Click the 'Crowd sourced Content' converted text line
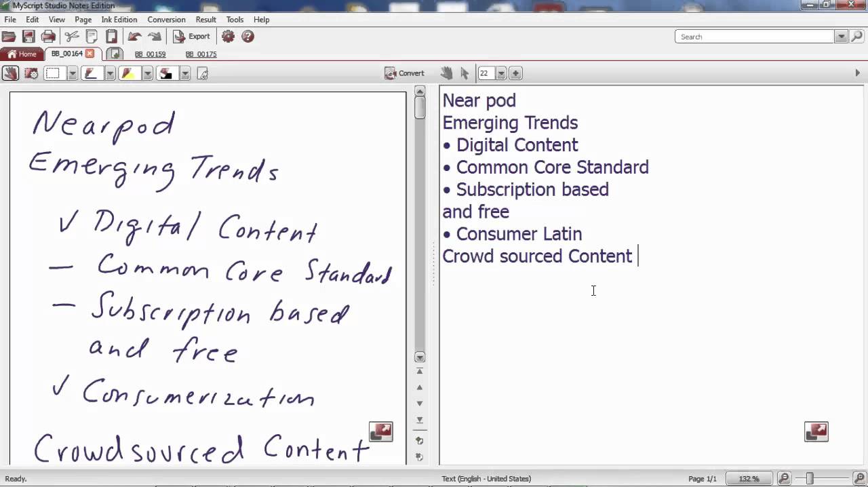This screenshot has width=868, height=487. [537, 256]
